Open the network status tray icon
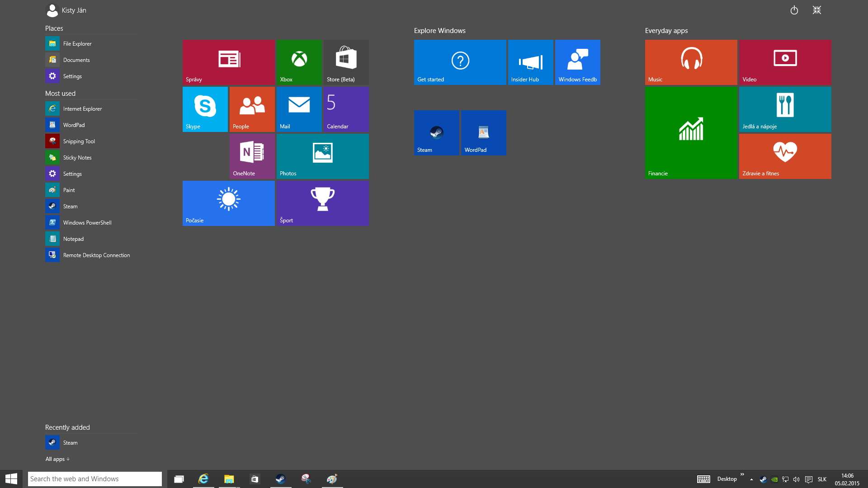This screenshot has height=488, width=868. 785,479
